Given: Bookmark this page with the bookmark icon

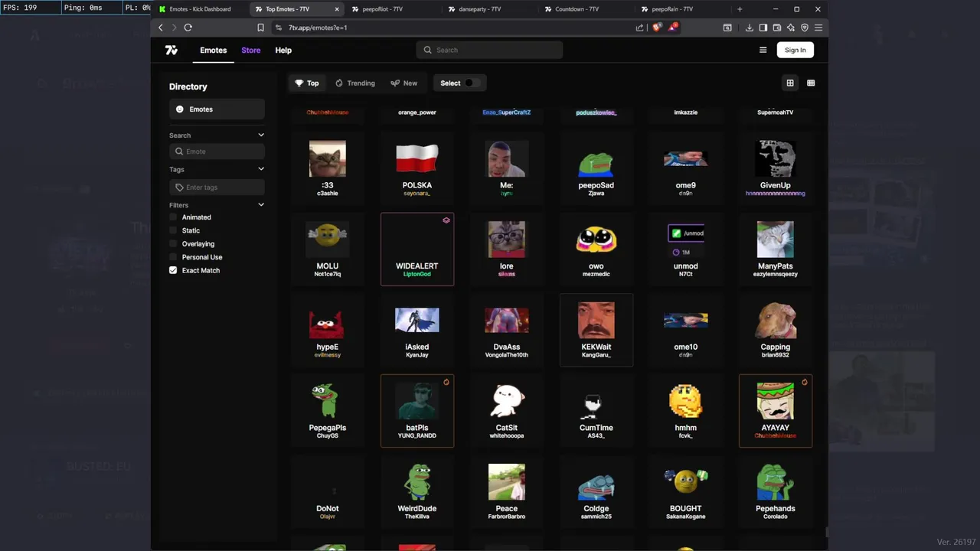Looking at the screenshot, I should click(260, 28).
